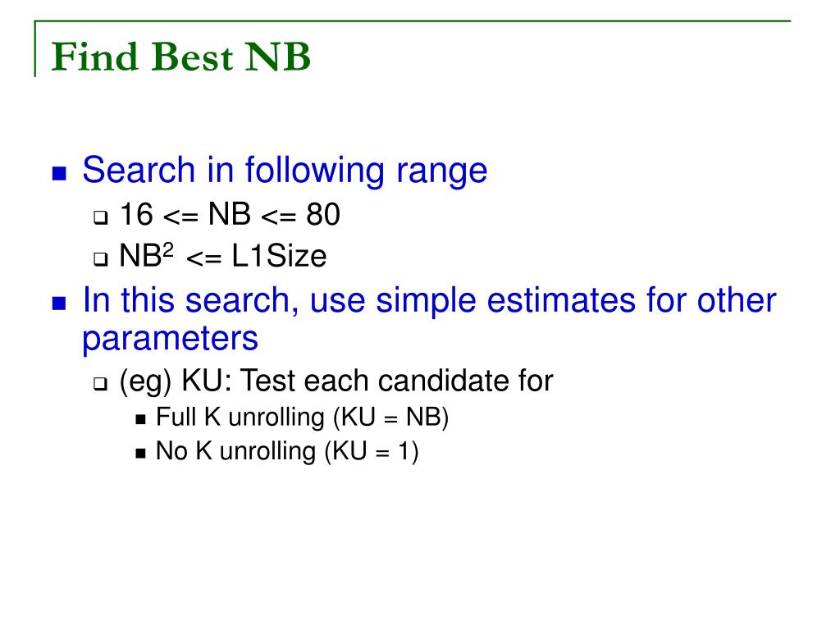Click the number '80' in range line
The height and width of the screenshot is (630, 840).
click(323, 215)
